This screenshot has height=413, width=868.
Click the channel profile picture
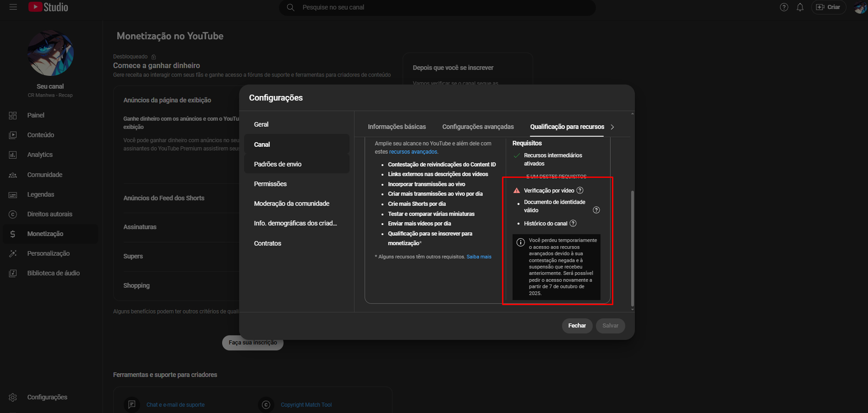pyautogui.click(x=50, y=53)
